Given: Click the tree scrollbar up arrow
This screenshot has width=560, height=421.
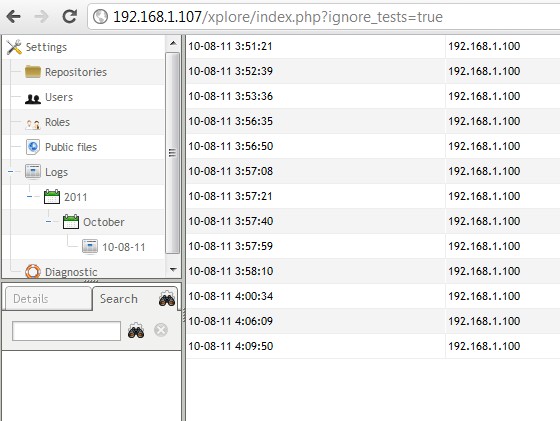Looking at the screenshot, I should 173,44.
